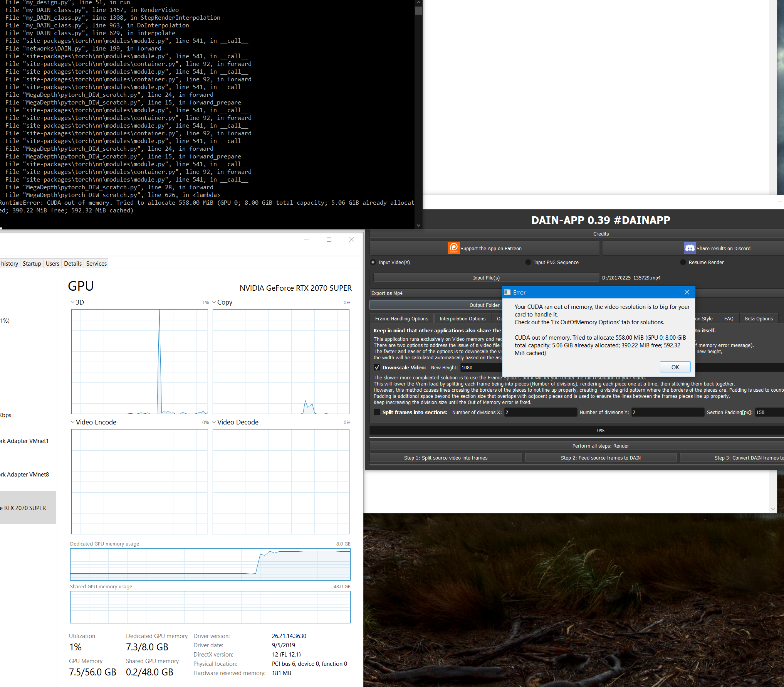The height and width of the screenshot is (687, 784).
Task: Click the 0% render progress bar
Action: coord(577,430)
